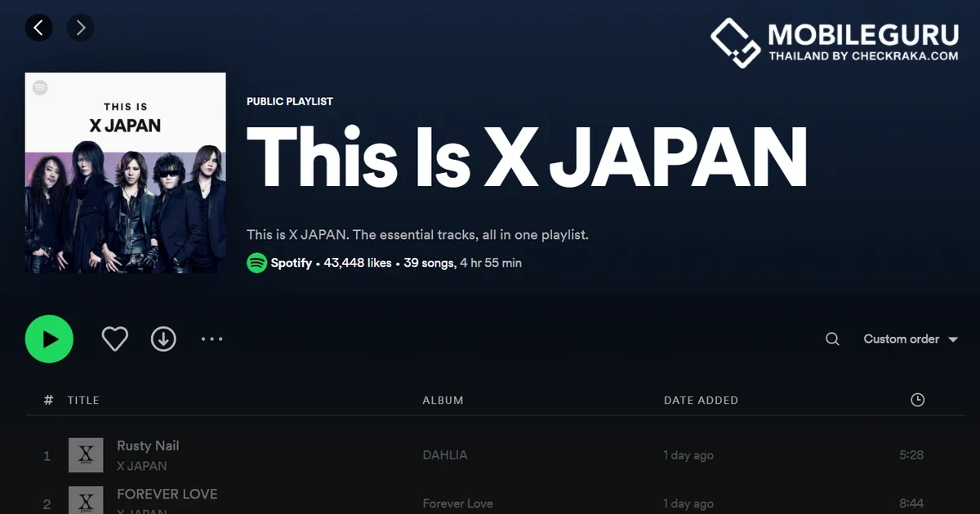This screenshot has height=514, width=980.
Task: Open the DAHLIA album link
Action: click(x=445, y=454)
